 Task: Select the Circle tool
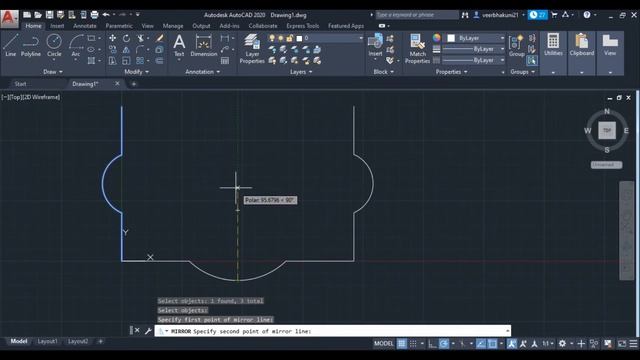pyautogui.click(x=54, y=45)
